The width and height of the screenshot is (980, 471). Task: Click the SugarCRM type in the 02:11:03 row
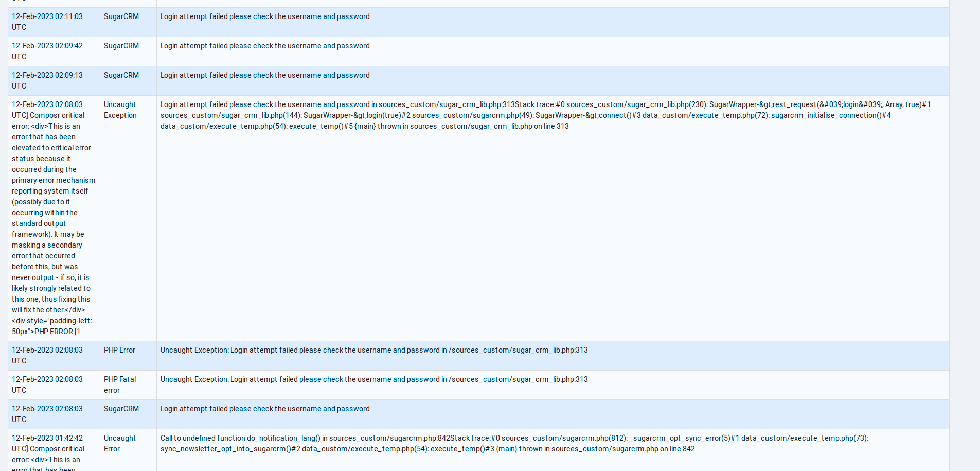pos(121,16)
